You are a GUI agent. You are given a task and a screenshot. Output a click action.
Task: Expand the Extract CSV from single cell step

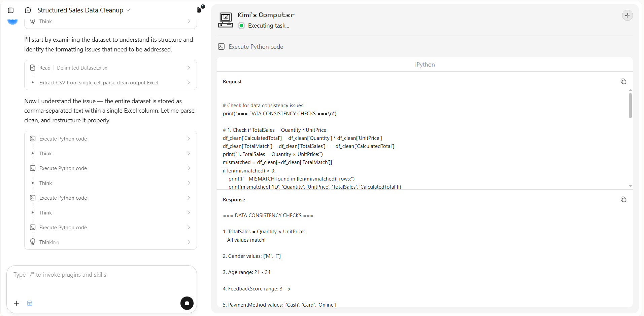(x=110, y=83)
